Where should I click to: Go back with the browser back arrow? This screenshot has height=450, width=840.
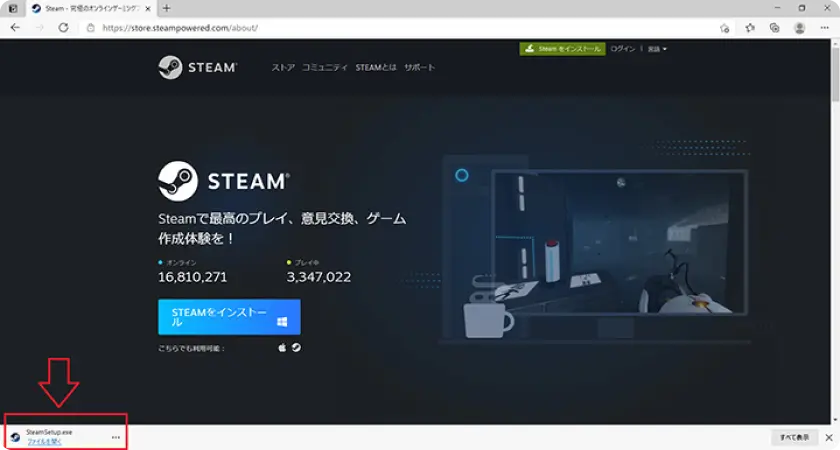click(15, 27)
